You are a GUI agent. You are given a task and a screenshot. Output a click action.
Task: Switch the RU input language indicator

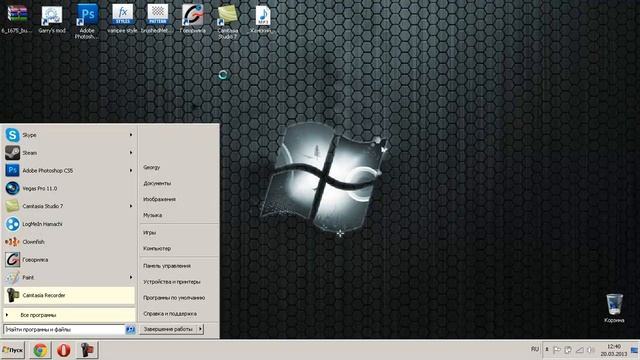535,349
